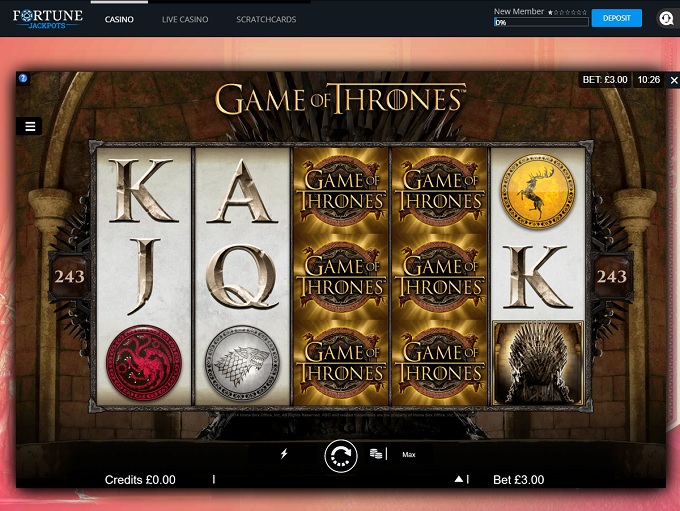Viewport: 680px width, 511px height.
Task: Click the New Member progress bar
Action: coord(540,22)
